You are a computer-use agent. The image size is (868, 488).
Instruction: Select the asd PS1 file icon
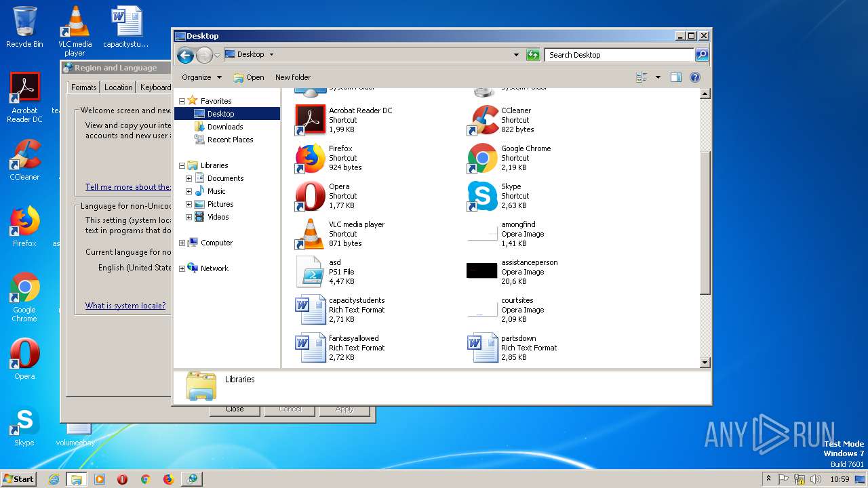point(311,272)
